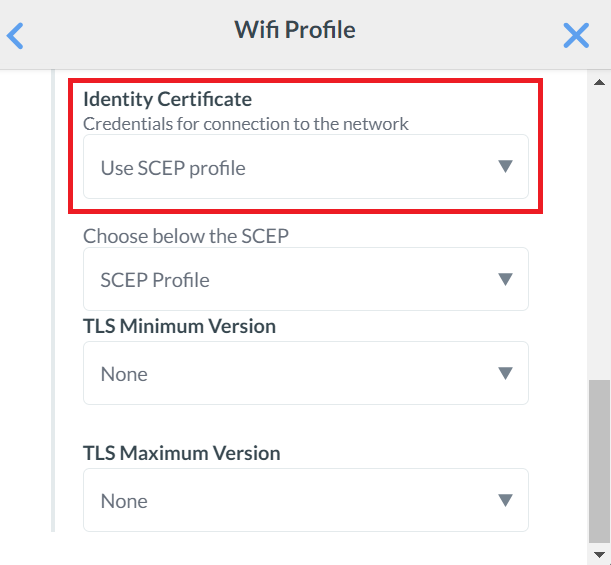Click "Credentials for connection to the network" text
Screen dimensions: 611x565
(x=246, y=124)
